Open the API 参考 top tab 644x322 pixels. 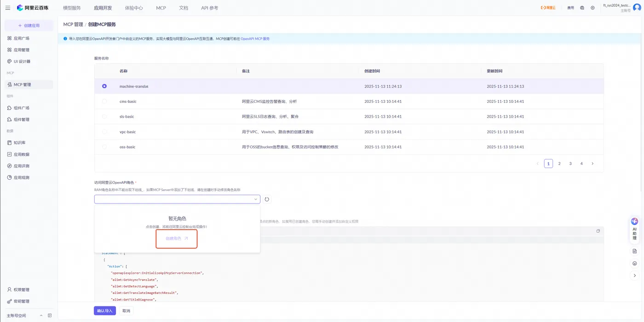coord(210,8)
